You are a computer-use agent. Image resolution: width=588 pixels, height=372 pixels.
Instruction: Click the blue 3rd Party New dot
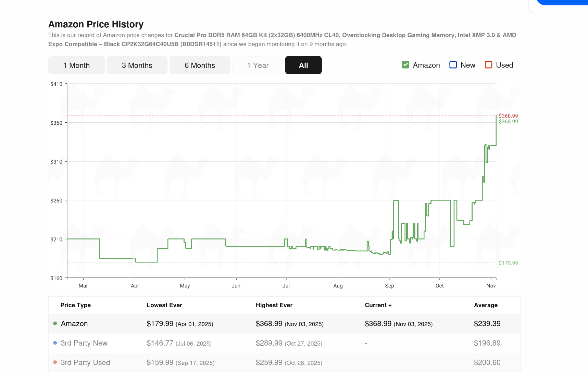point(54,343)
